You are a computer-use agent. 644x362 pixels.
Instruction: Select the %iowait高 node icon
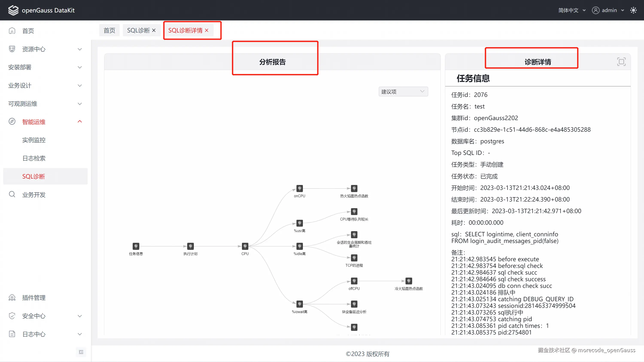pos(299,304)
